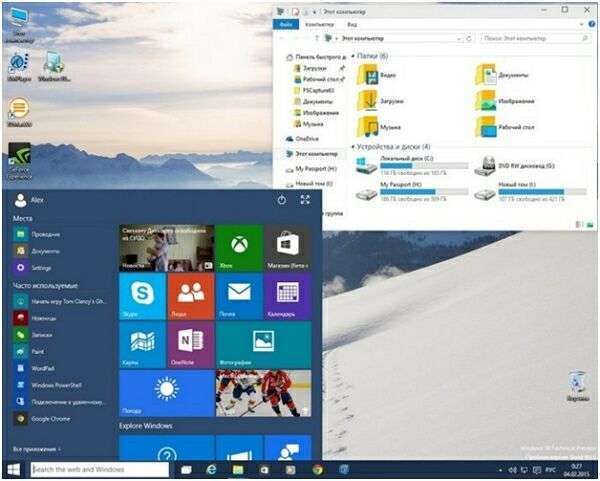Click the Task View taskbar icon

186,470
